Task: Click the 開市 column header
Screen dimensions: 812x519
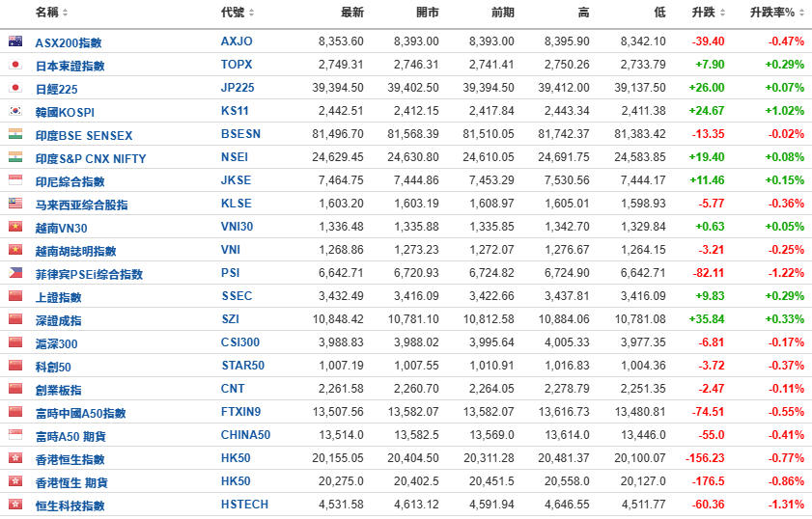Action: (x=427, y=13)
